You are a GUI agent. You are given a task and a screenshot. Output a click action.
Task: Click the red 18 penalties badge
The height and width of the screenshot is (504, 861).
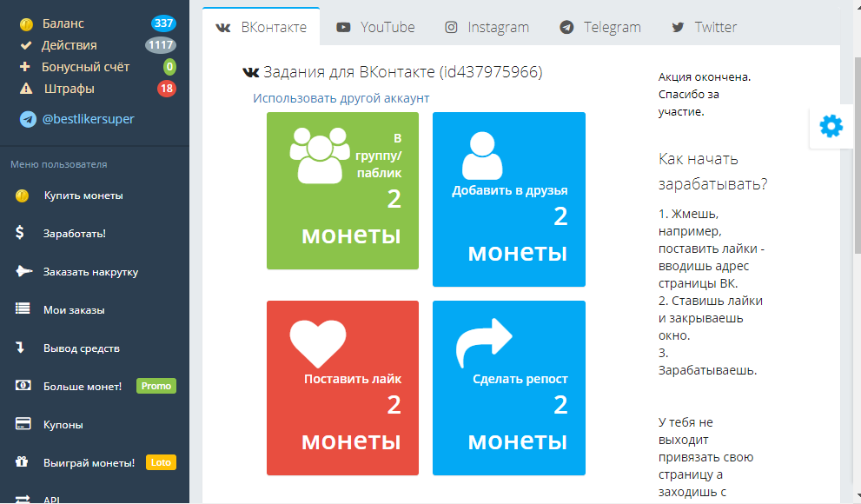167,89
